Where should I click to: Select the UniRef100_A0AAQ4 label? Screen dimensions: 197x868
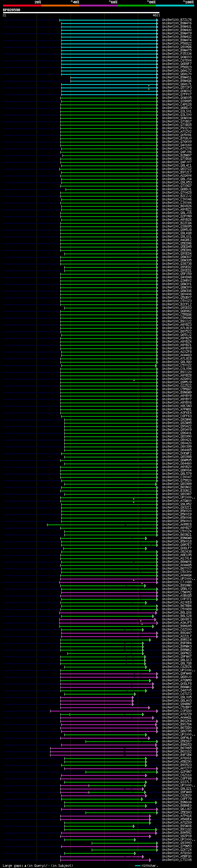(x=176, y=575)
